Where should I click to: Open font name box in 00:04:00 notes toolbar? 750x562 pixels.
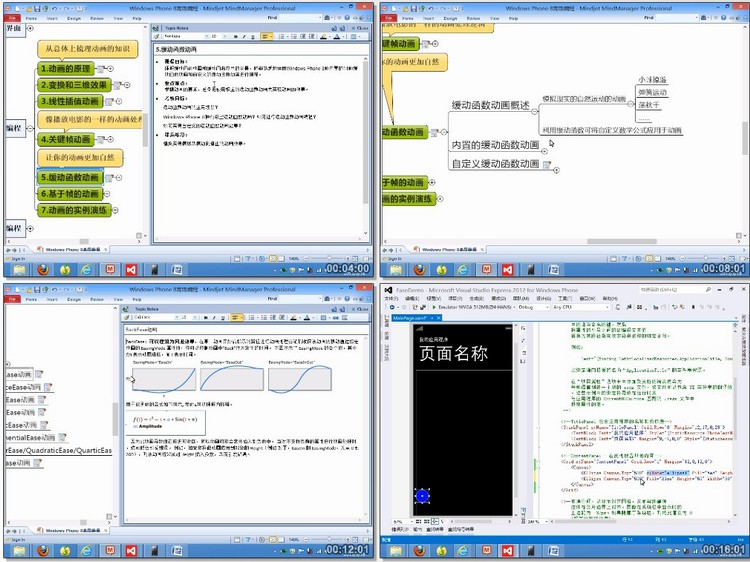pos(186,36)
